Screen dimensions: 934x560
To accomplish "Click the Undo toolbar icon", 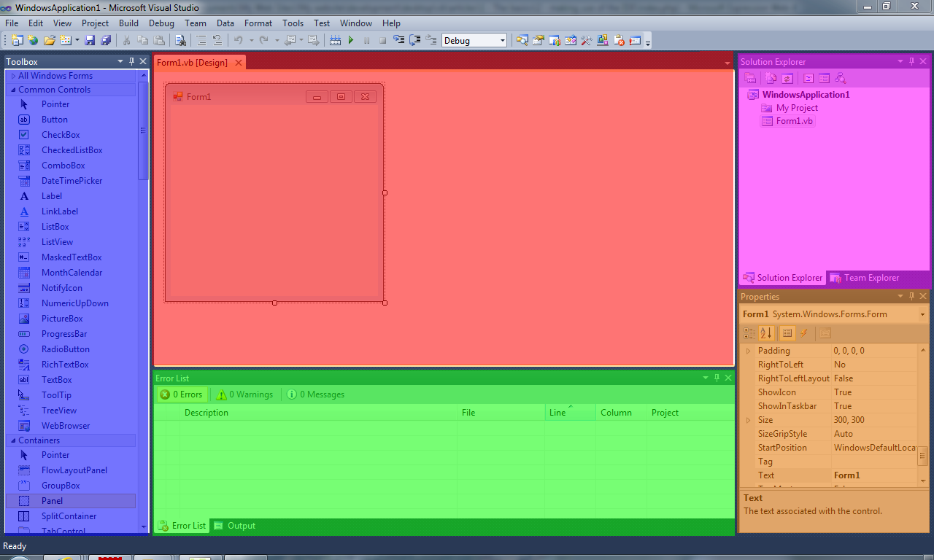I will (238, 40).
